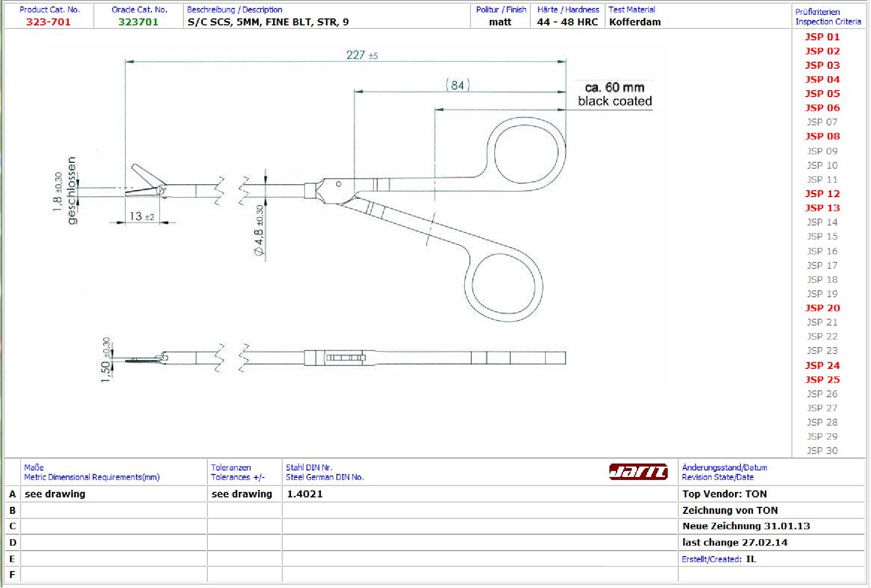Open inspection criterion JSP 04
The width and height of the screenshot is (871, 588).
822,80
